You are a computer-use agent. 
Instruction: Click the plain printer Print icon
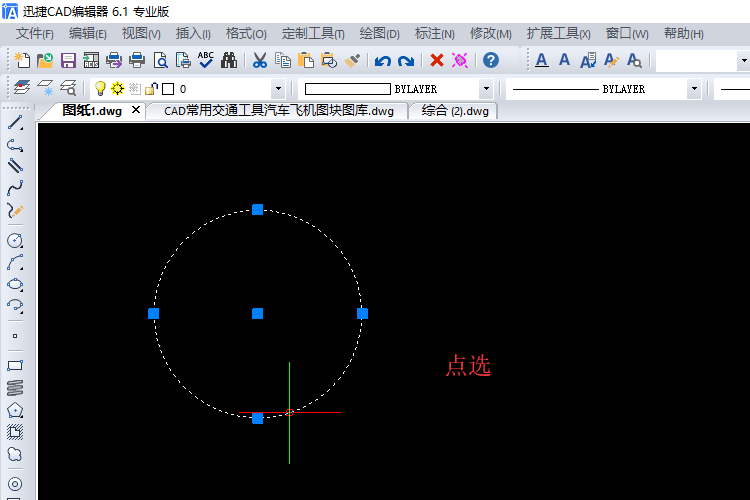pos(137,61)
